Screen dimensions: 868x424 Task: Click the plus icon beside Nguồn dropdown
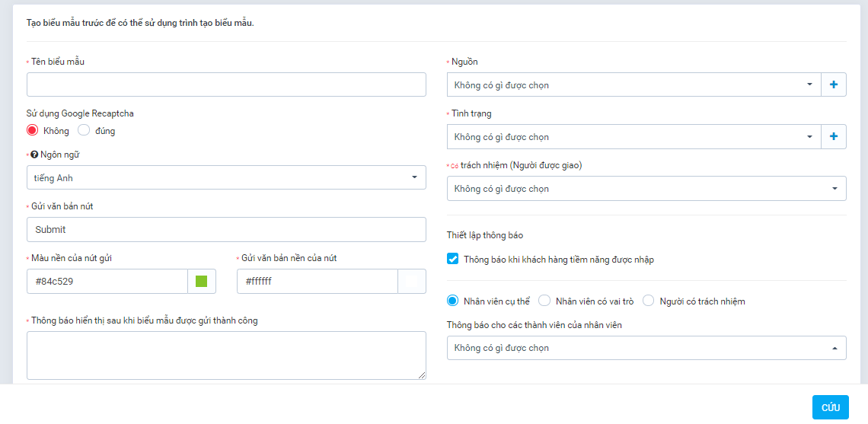834,84
